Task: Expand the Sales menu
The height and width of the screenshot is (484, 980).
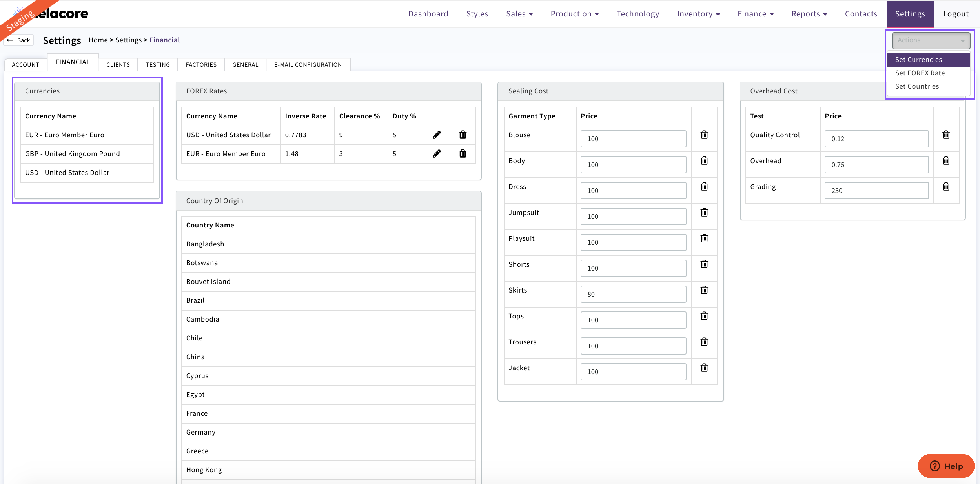Action: [x=519, y=14]
